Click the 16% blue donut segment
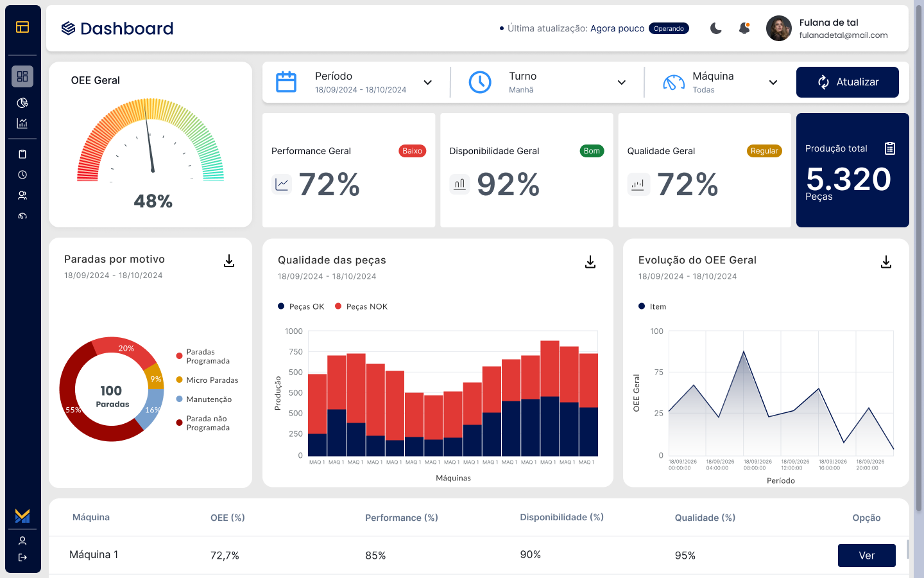The width and height of the screenshot is (924, 578). click(x=152, y=409)
